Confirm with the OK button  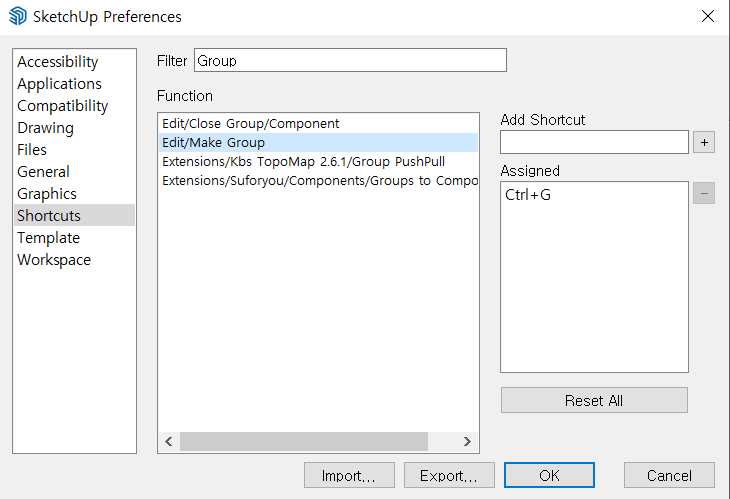coord(549,475)
